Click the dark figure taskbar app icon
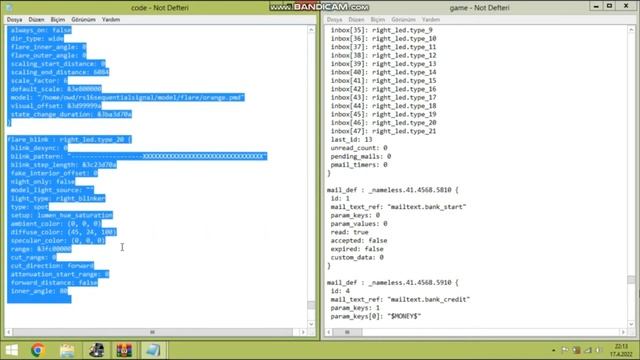Viewport: 640px width, 360px height. click(96, 350)
